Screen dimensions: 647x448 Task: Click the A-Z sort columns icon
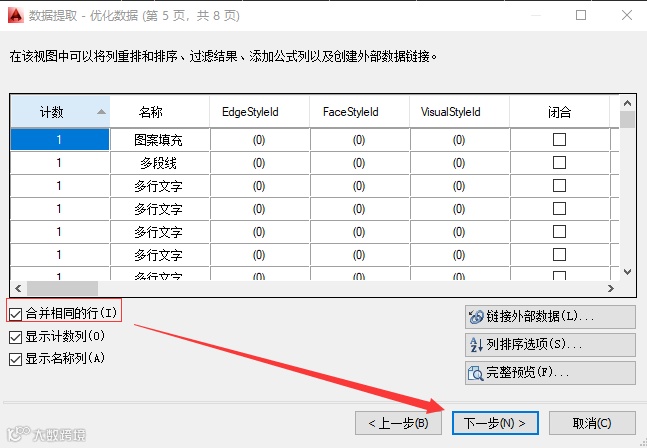pos(476,344)
